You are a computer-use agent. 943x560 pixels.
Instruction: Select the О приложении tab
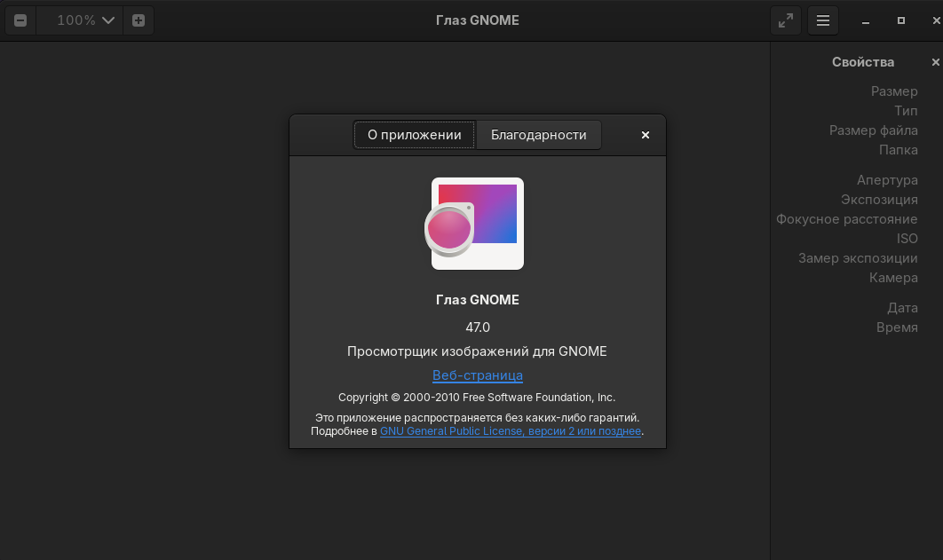[x=415, y=135]
